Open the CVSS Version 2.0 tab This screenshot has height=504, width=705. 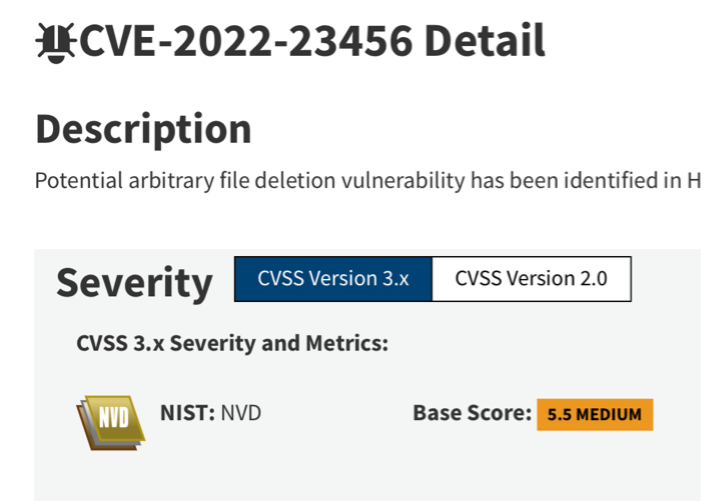(x=531, y=279)
